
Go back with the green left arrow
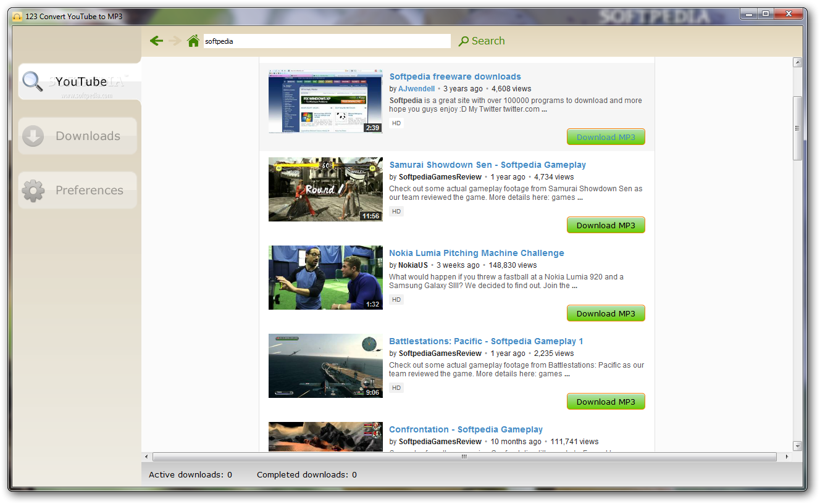tap(156, 41)
